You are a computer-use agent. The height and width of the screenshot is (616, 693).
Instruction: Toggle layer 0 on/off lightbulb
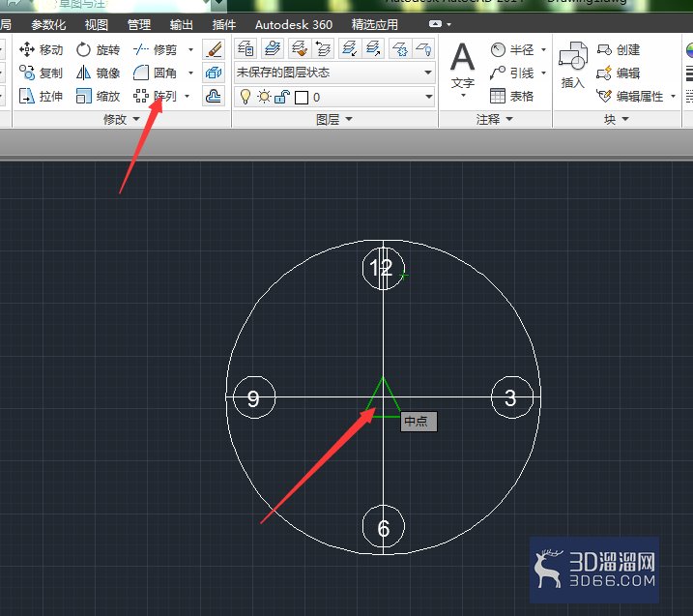coord(245,97)
